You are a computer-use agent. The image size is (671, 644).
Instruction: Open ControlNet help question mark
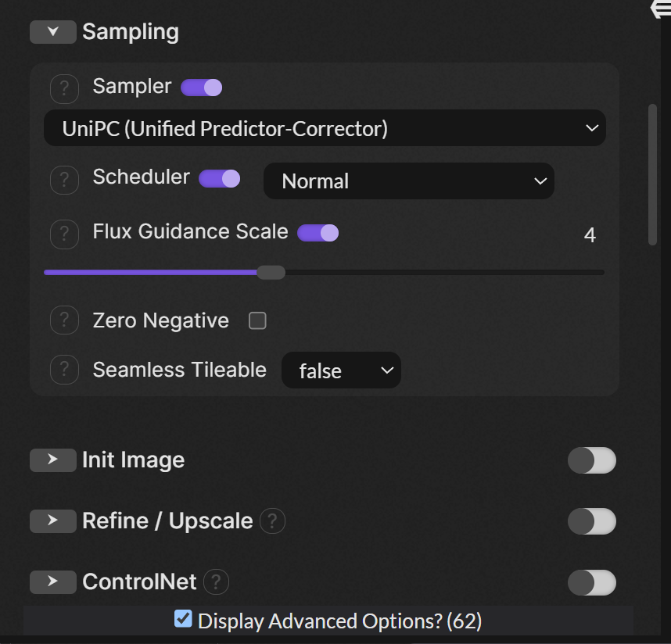(x=216, y=581)
